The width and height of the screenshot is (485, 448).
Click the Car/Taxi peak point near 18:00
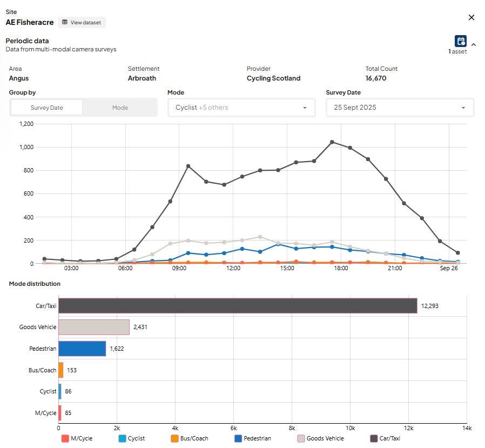[332, 142]
